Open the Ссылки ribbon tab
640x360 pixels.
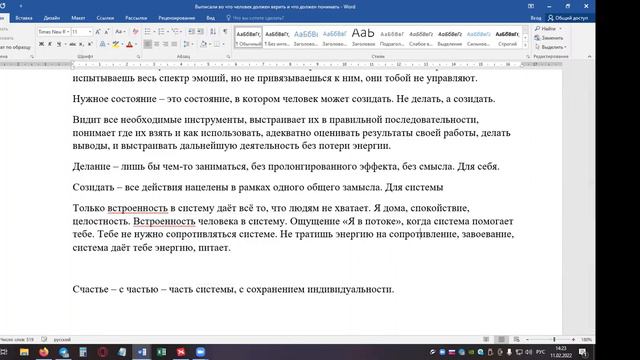click(x=105, y=18)
